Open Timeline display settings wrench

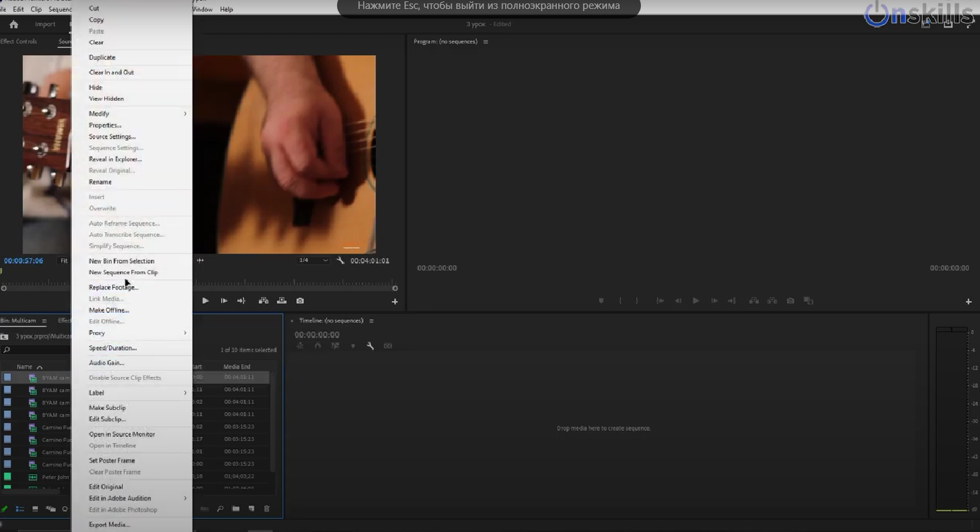[x=370, y=346]
